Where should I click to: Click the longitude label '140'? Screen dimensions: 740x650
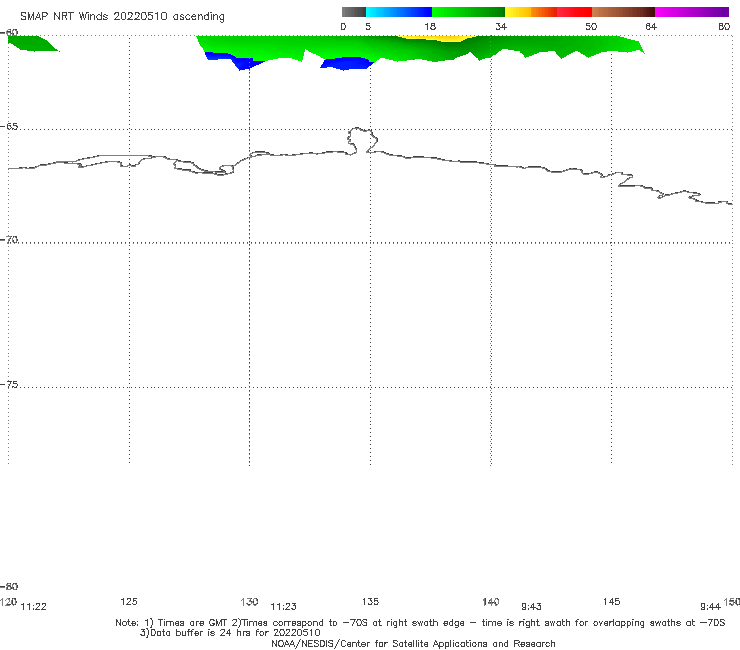pyautogui.click(x=491, y=601)
